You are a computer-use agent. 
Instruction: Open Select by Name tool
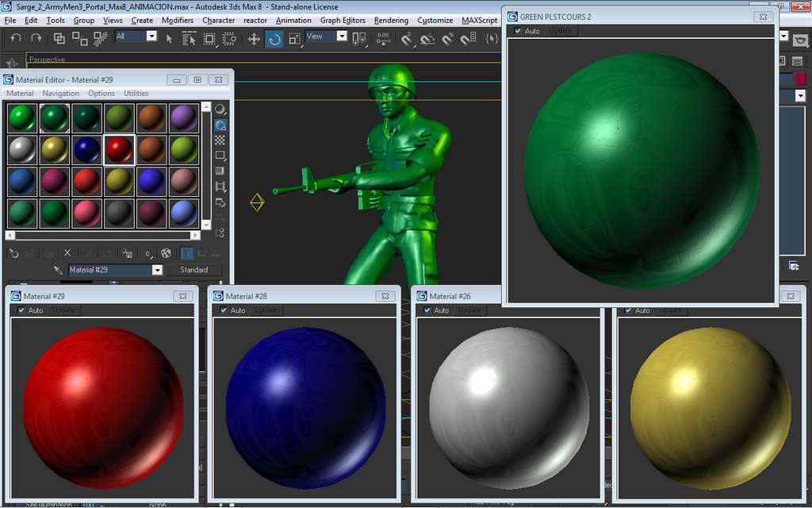[x=189, y=39]
